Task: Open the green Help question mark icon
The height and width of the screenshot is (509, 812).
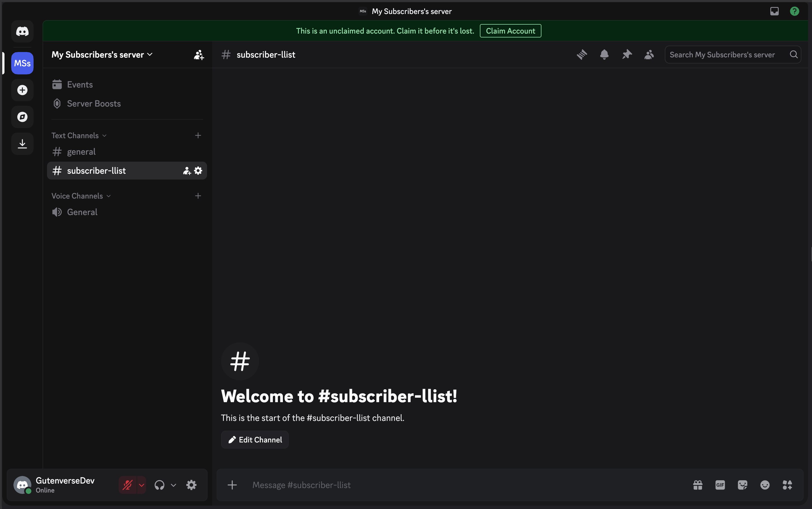Action: coord(794,11)
